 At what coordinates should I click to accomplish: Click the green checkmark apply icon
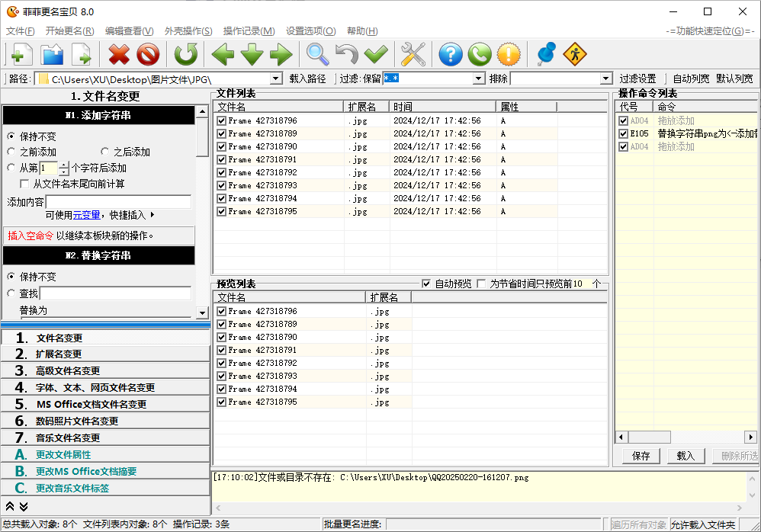pos(376,54)
